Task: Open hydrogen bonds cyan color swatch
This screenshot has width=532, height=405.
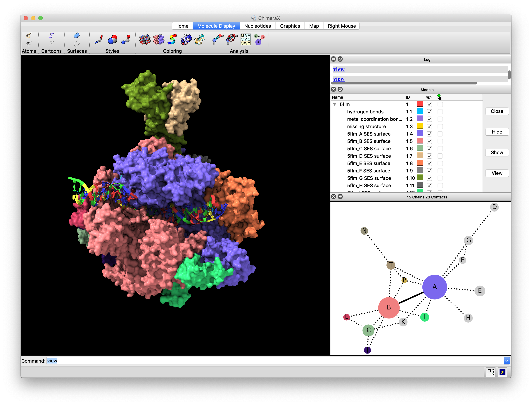Action: point(420,111)
